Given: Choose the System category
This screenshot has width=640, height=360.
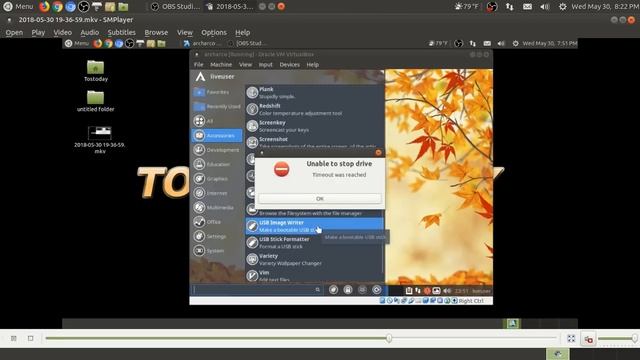Looking at the screenshot, I should pyautogui.click(x=217, y=251).
